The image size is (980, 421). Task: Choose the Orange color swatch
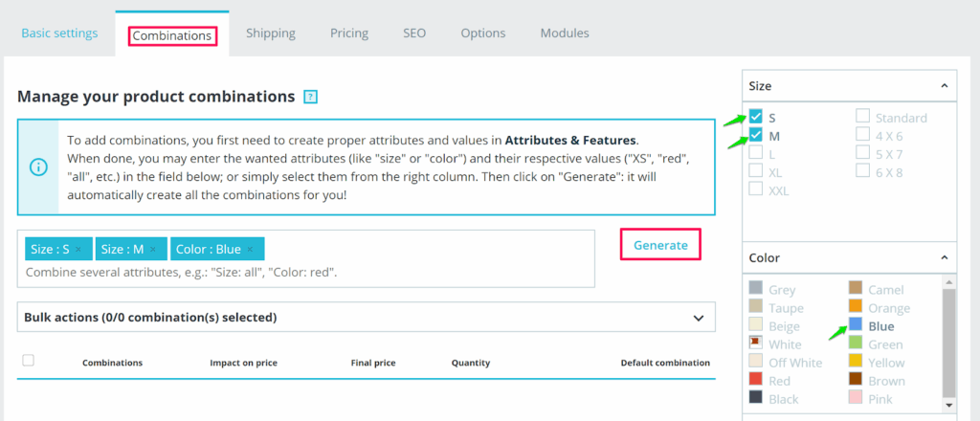tap(856, 308)
